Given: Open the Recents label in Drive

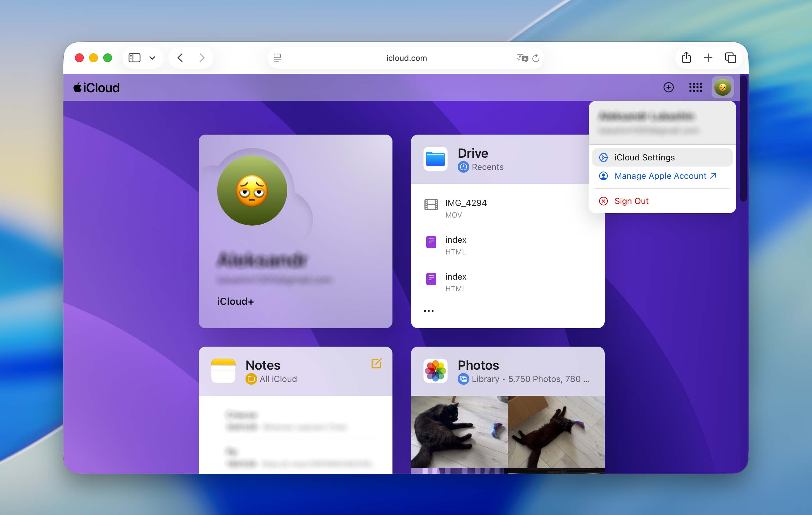Looking at the screenshot, I should pyautogui.click(x=487, y=167).
